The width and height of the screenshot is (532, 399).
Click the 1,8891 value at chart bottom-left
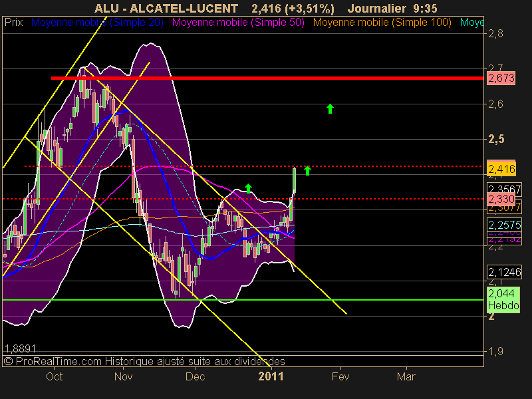(x=20, y=348)
